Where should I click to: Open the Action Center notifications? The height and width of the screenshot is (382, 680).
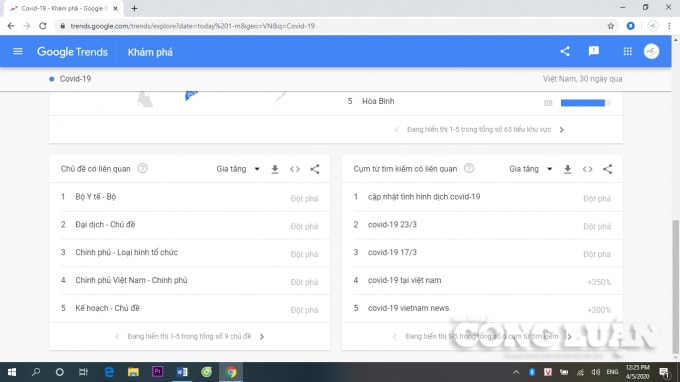point(664,372)
